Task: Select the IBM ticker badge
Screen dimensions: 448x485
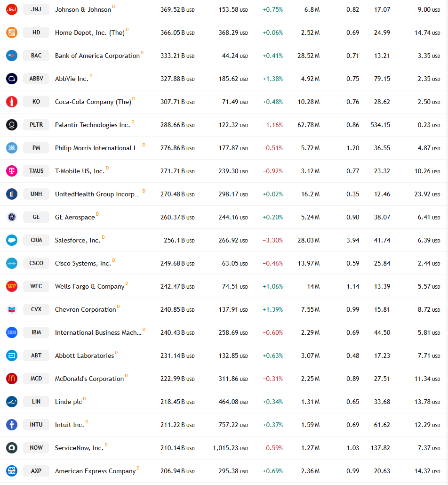Action: [36, 332]
